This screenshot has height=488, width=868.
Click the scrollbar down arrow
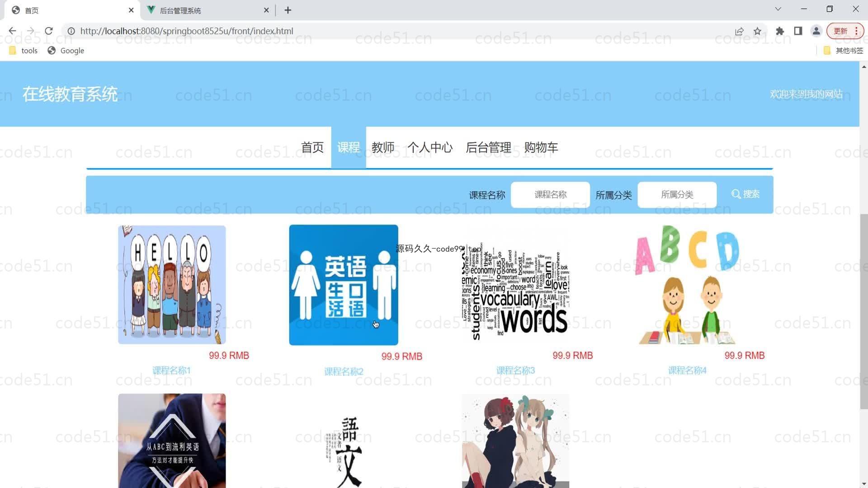coord(863,484)
